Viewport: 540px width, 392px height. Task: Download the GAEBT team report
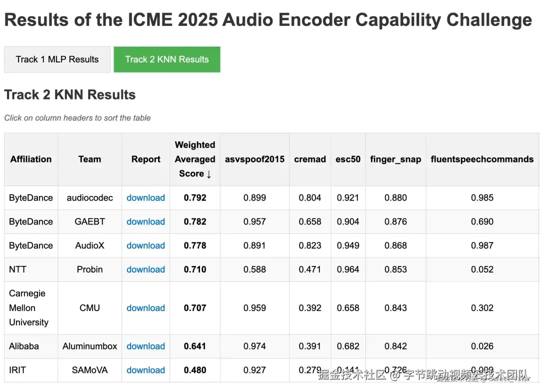(145, 221)
